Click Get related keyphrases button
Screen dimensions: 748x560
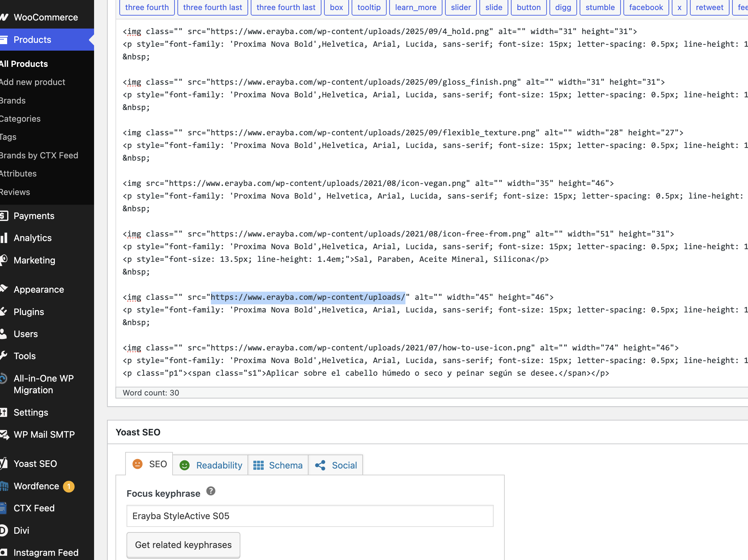coord(183,545)
